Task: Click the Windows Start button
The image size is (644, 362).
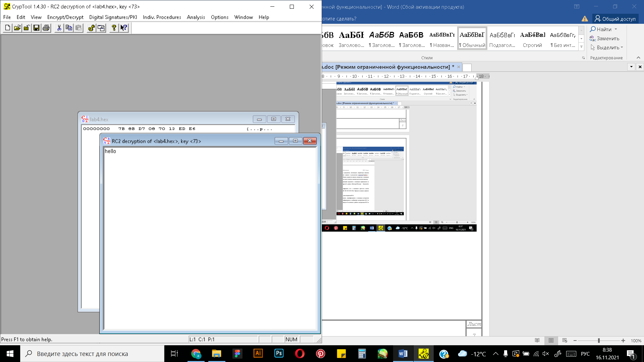Action: (10, 354)
